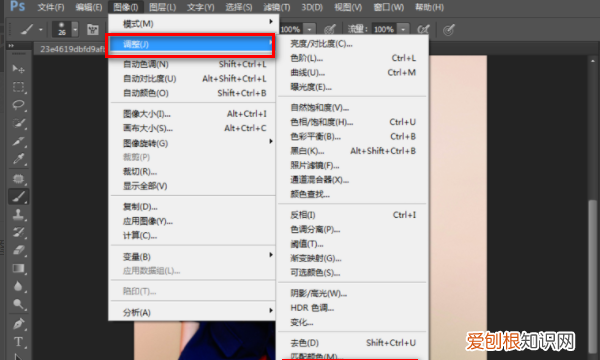The width and height of the screenshot is (600, 360).
Task: Open the 视图(V) menu
Action: (348, 7)
